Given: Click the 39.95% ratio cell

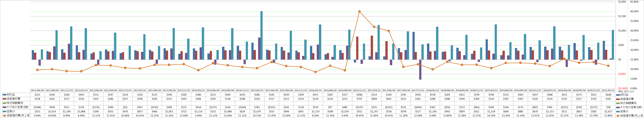Looking at the screenshot, I should click(359, 116).
